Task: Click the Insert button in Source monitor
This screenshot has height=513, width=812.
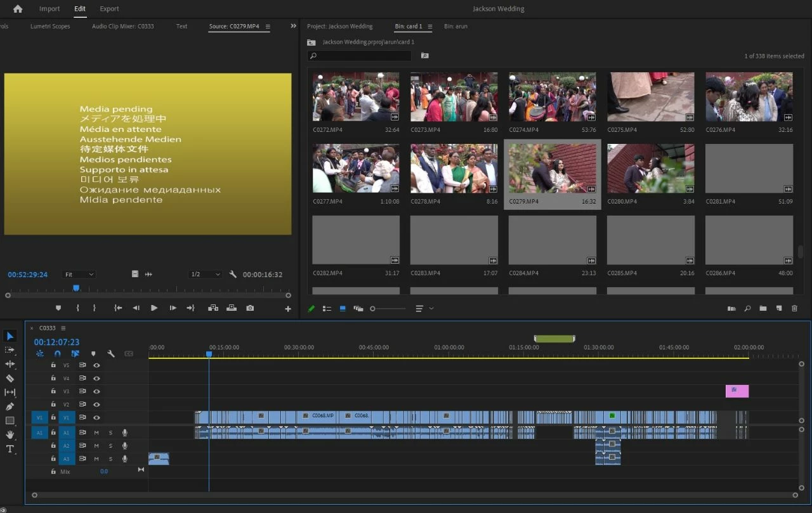Action: pos(213,308)
